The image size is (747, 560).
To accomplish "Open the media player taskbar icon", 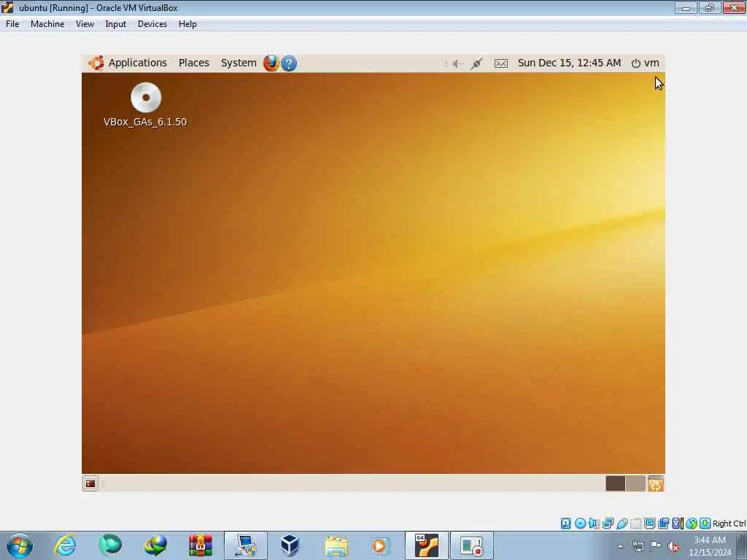I will pos(379,545).
